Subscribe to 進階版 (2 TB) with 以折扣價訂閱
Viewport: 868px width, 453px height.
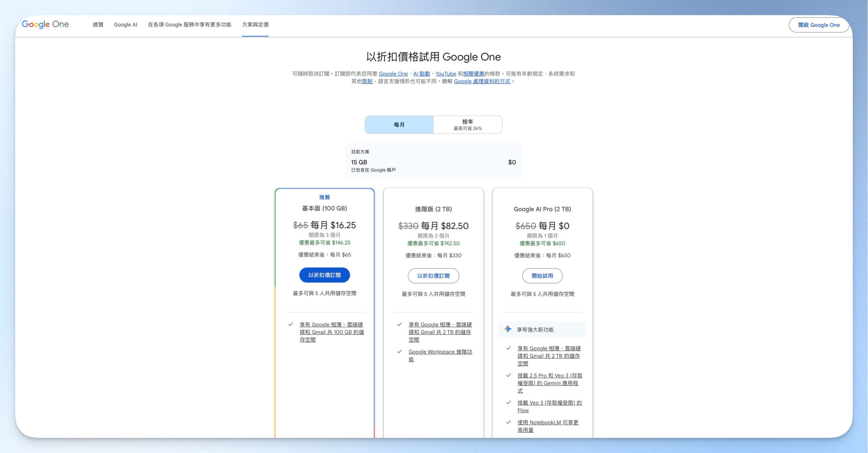(433, 276)
